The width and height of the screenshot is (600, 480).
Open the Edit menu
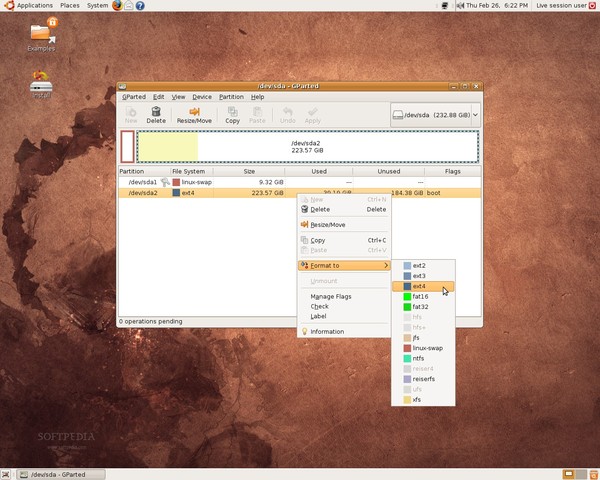coord(158,97)
